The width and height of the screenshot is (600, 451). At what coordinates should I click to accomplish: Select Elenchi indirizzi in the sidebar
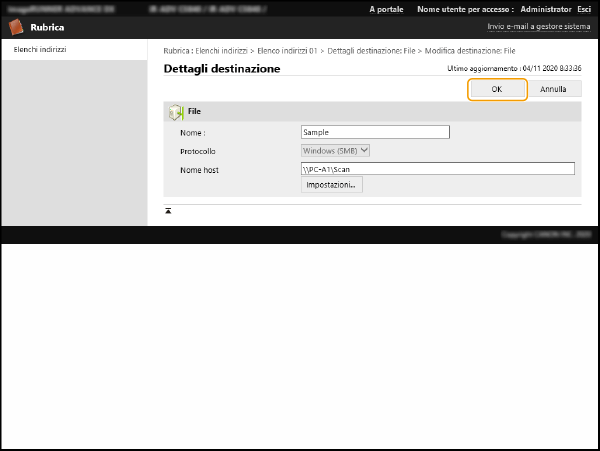tap(40, 49)
